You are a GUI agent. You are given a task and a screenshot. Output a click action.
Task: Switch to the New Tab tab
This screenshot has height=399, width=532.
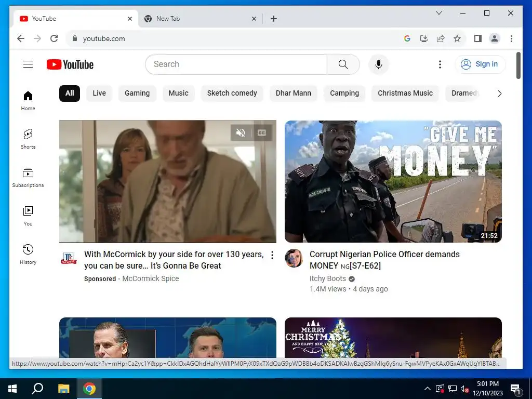coord(200,19)
